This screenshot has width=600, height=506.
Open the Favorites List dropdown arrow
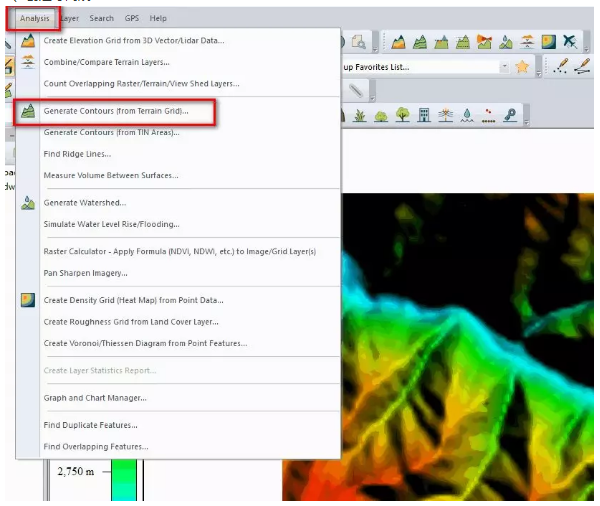(x=505, y=67)
